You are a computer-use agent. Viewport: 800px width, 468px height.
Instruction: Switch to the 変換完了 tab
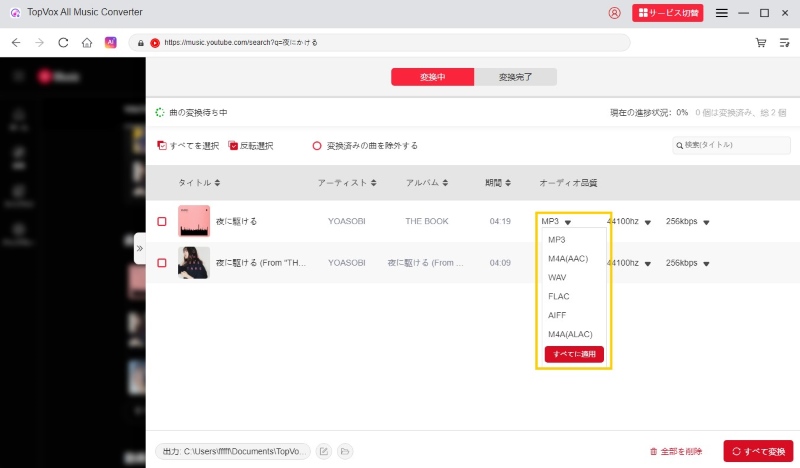pyautogui.click(x=515, y=77)
